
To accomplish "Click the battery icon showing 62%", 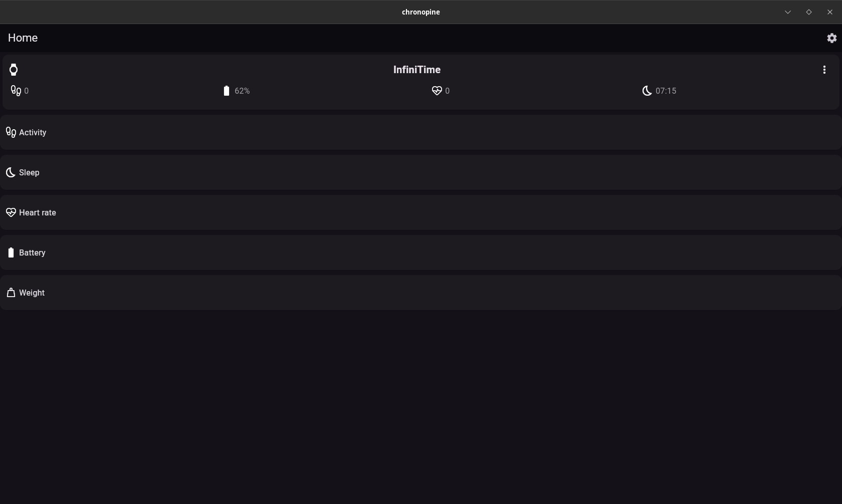I will [x=227, y=91].
